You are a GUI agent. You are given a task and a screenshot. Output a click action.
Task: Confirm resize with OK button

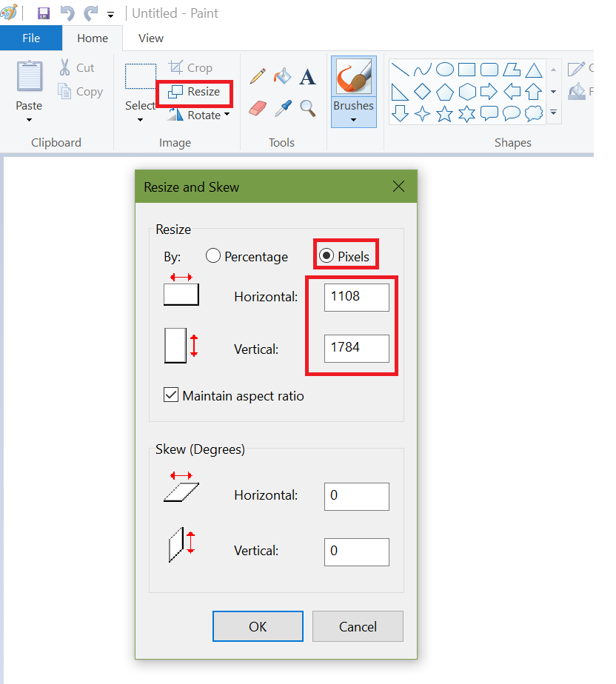tap(258, 626)
